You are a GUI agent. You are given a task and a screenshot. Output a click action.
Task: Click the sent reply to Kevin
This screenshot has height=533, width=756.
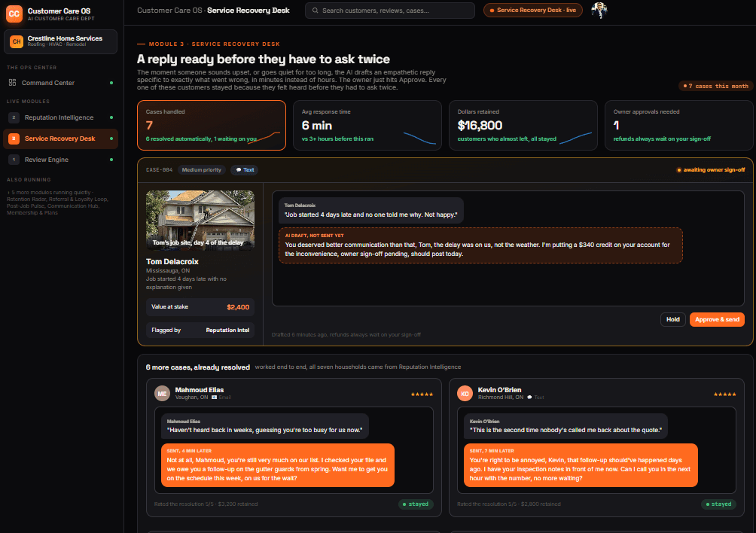[x=581, y=465]
